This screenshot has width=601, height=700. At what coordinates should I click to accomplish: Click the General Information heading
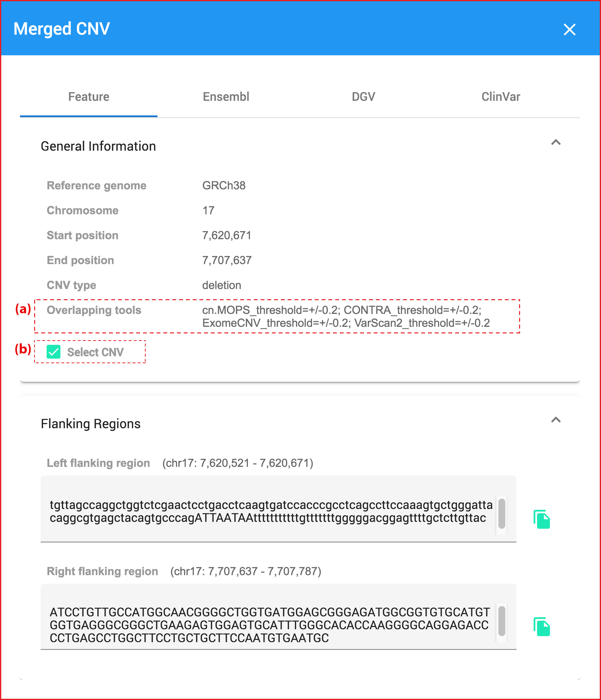point(98,146)
